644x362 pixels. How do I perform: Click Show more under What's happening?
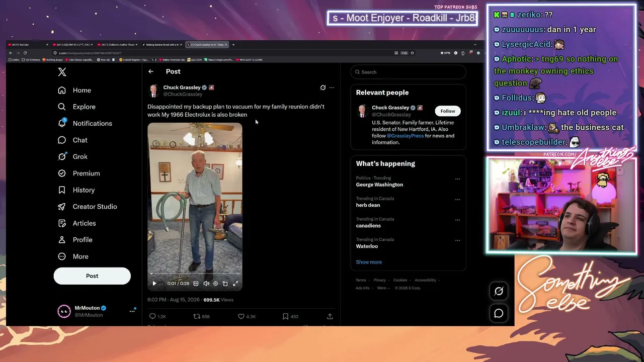[369, 262]
